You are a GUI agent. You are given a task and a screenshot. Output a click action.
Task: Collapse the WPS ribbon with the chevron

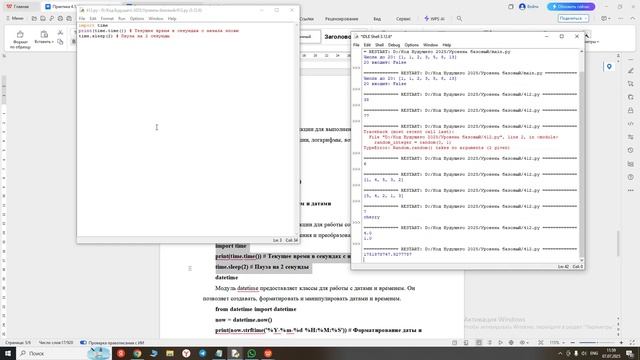[633, 18]
